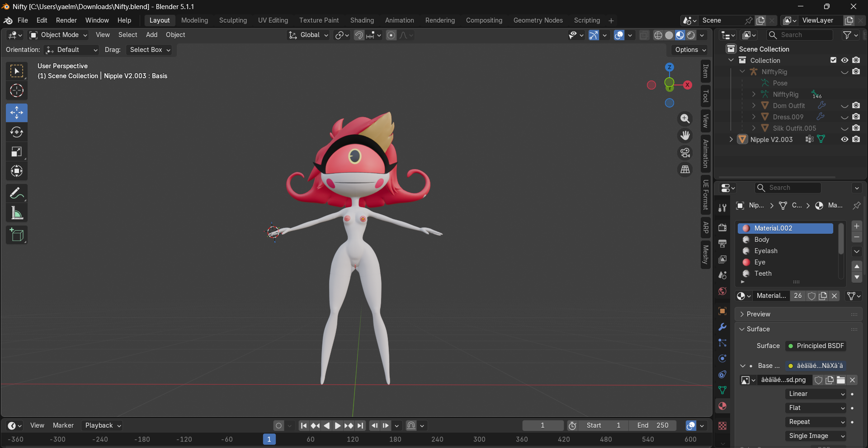The width and height of the screenshot is (868, 448).
Task: Jump to the timeline start
Action: point(304,425)
